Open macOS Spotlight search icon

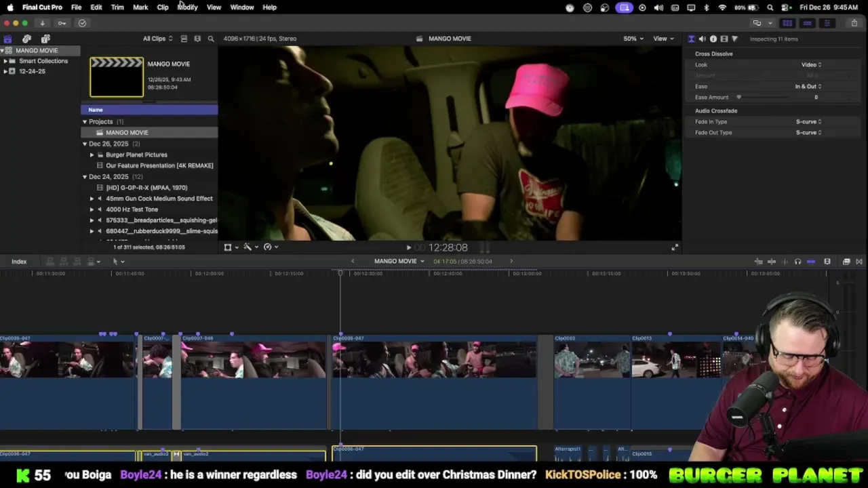point(770,7)
